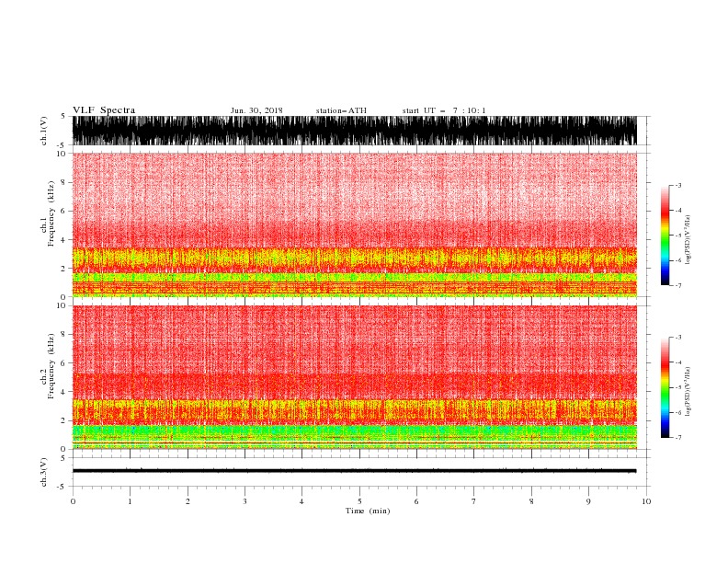Select the "ch.1(V)" axis label
This screenshot has height=563, width=728.
tap(44, 131)
